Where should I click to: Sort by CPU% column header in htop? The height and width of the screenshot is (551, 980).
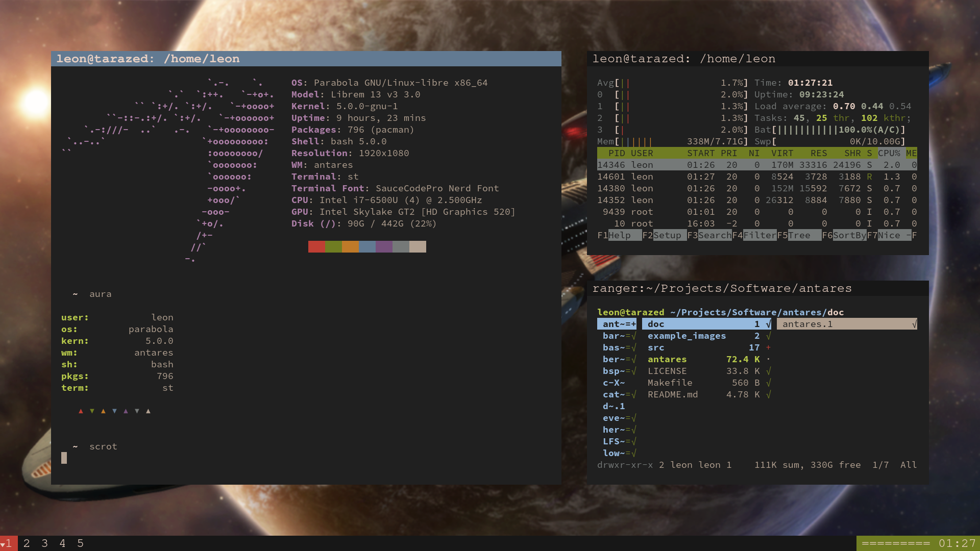(889, 153)
